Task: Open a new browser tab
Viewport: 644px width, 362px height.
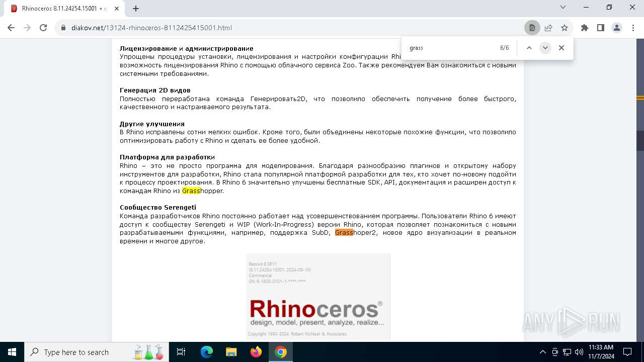Action: (135, 9)
